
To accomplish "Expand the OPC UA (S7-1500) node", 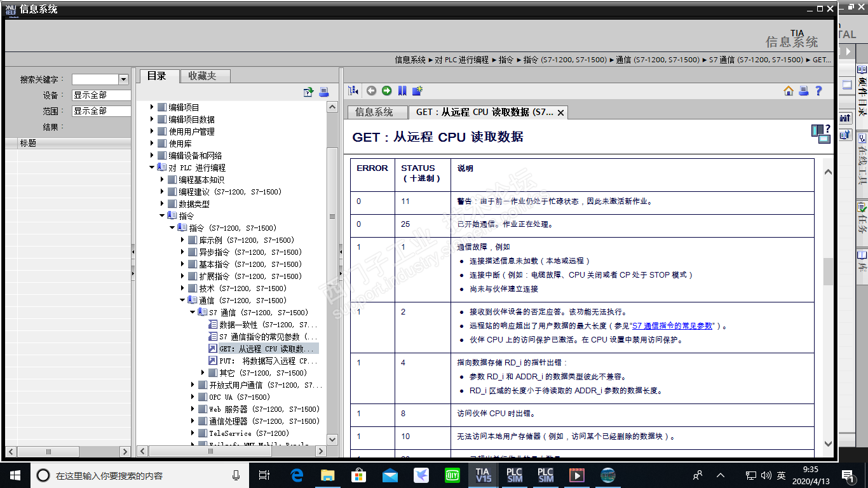I will pyautogui.click(x=193, y=397).
